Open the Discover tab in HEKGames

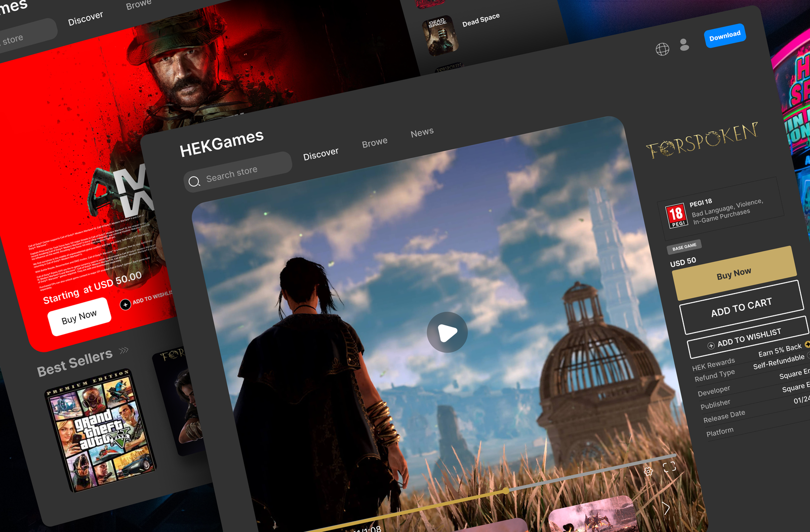[320, 153]
